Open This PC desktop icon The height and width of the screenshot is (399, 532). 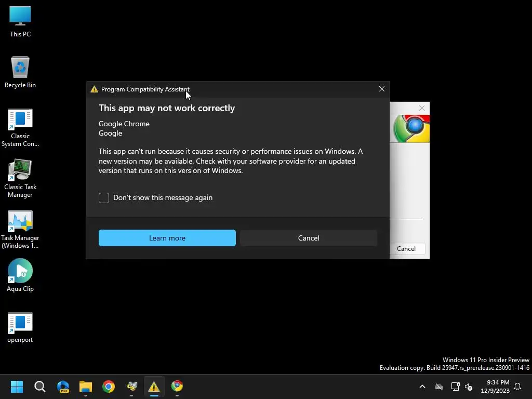click(x=20, y=21)
